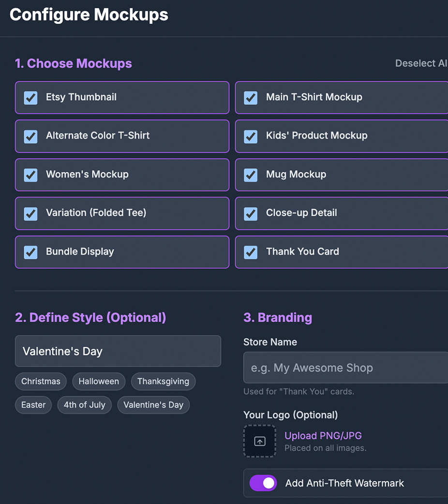The width and height of the screenshot is (448, 504).
Task: Choose the Halloween style preset
Action: coord(99,381)
